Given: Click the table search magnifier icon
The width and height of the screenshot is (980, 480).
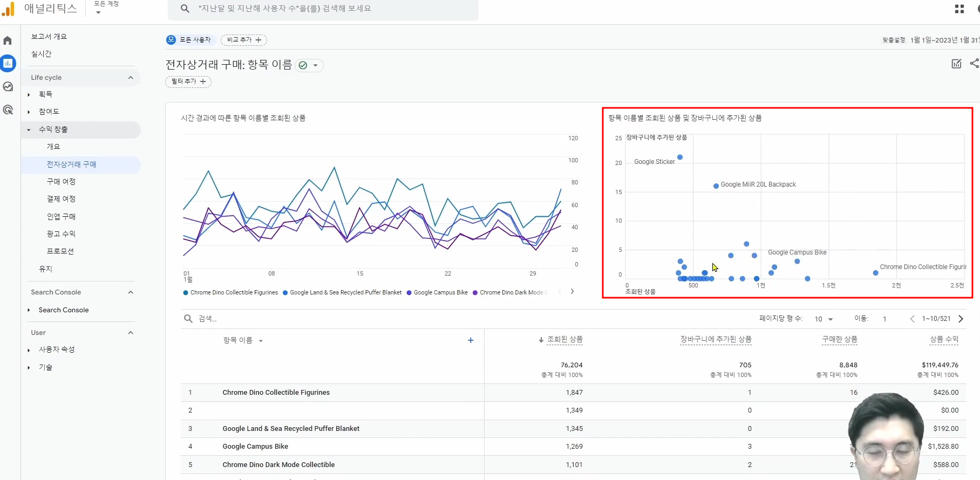Looking at the screenshot, I should [188, 319].
